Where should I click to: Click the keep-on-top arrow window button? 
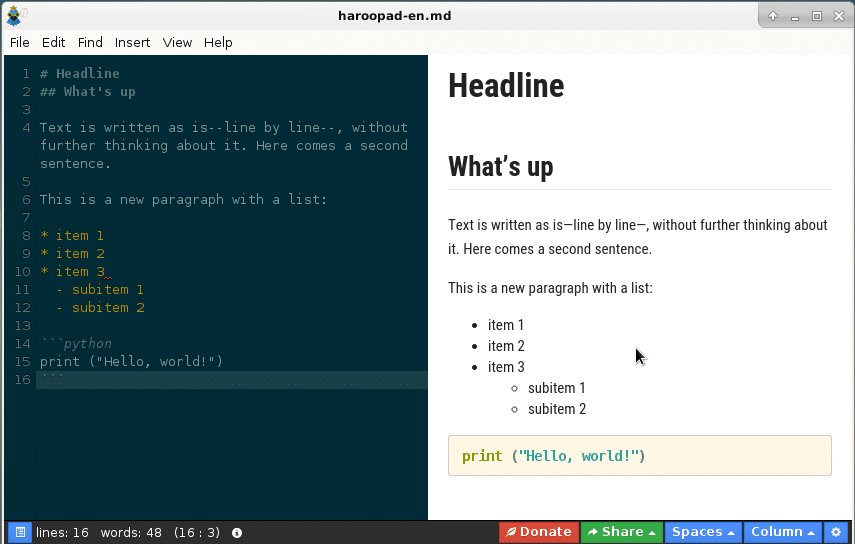pyautogui.click(x=773, y=16)
